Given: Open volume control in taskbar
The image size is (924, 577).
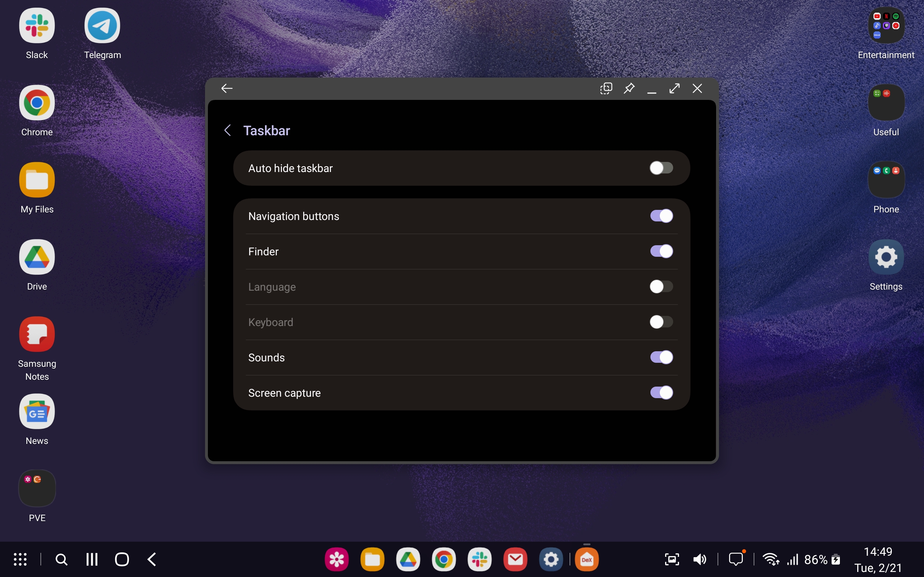Looking at the screenshot, I should 699,559.
